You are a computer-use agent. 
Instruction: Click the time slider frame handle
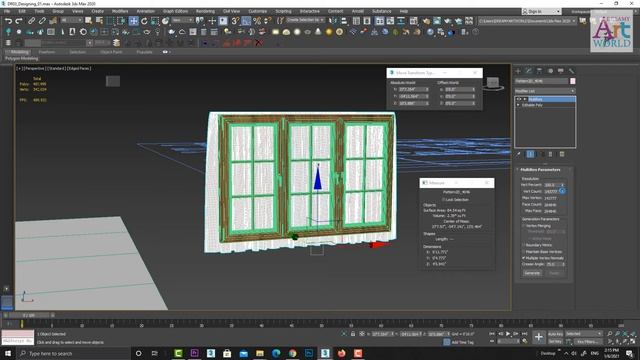[x=29, y=315]
